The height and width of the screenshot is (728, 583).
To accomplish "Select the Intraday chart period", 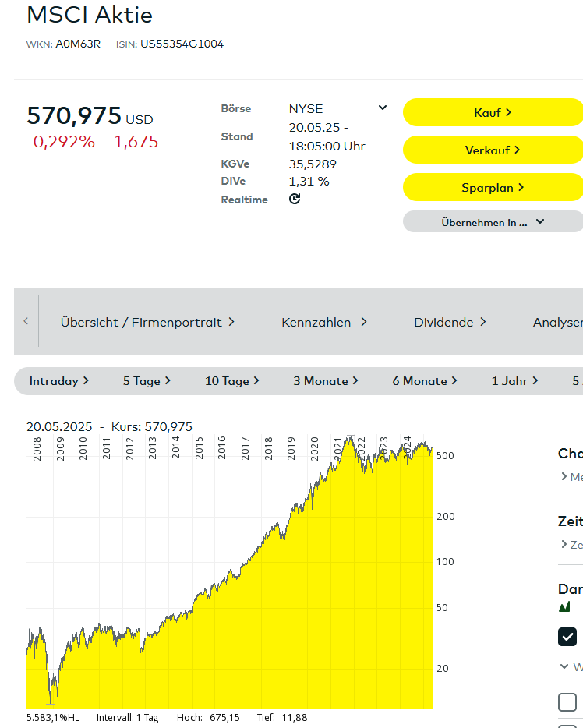I will click(59, 381).
